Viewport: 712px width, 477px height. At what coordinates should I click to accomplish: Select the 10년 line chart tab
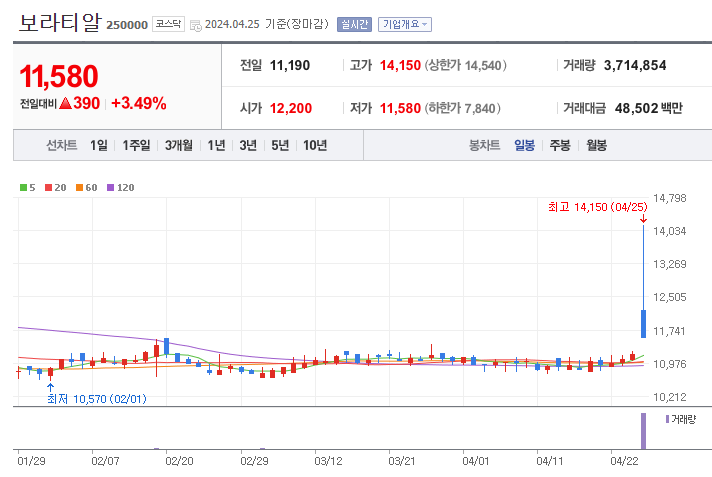click(315, 145)
